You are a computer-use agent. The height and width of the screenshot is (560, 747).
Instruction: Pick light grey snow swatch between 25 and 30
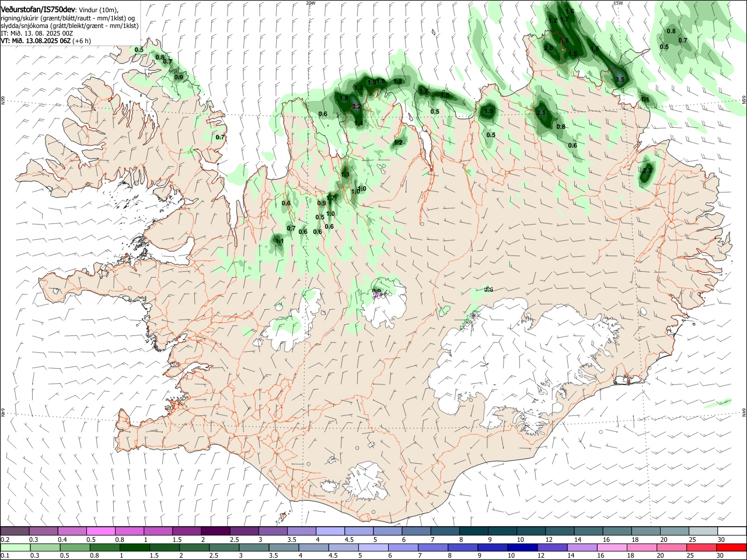pos(703,531)
